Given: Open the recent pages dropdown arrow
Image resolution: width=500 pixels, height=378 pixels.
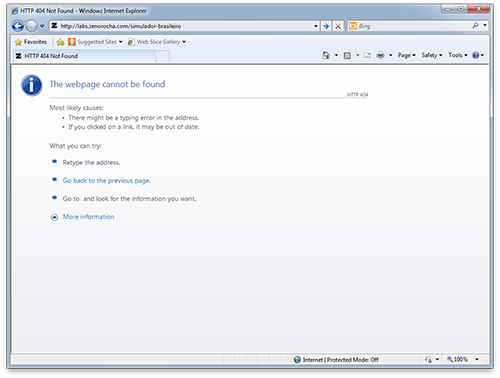Looking at the screenshot, I should pos(42,26).
